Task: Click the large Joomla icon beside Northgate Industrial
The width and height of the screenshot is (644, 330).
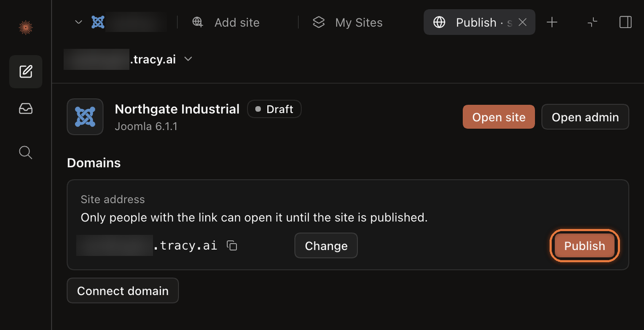Action: pyautogui.click(x=85, y=117)
